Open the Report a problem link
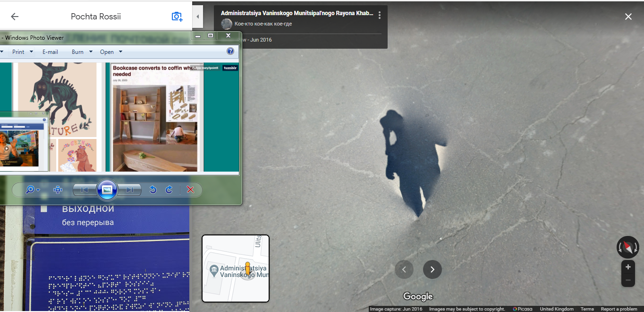 (619, 309)
